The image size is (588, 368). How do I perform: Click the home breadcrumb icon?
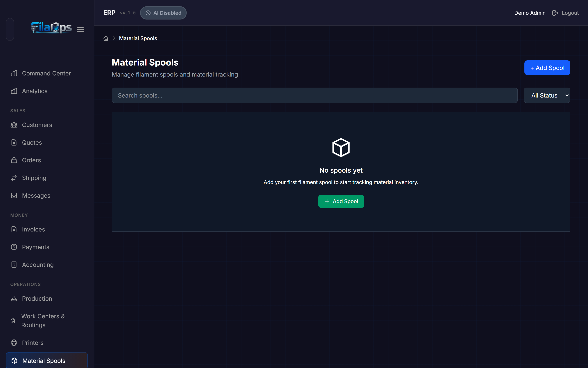[x=106, y=38]
